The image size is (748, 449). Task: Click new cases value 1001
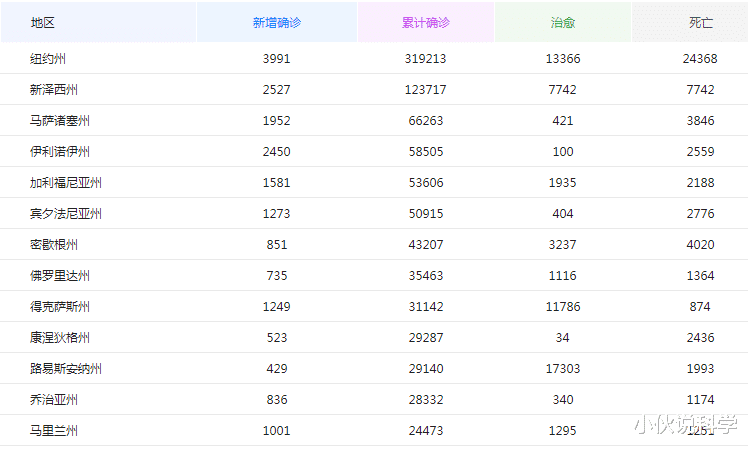pos(277,431)
